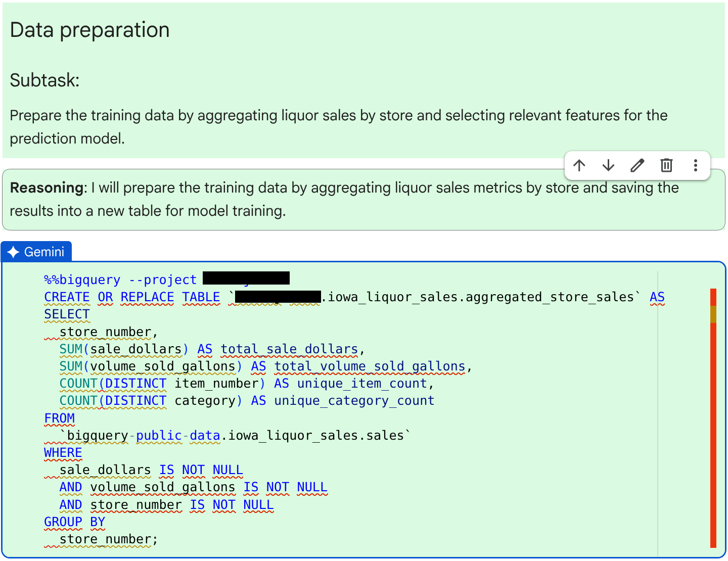Image resolution: width=728 pixels, height=561 pixels.
Task: Click 'total_volume_sold_gallons' alias
Action: pos(370,366)
